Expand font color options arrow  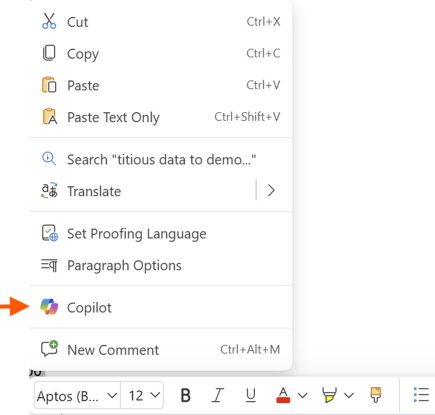click(302, 395)
